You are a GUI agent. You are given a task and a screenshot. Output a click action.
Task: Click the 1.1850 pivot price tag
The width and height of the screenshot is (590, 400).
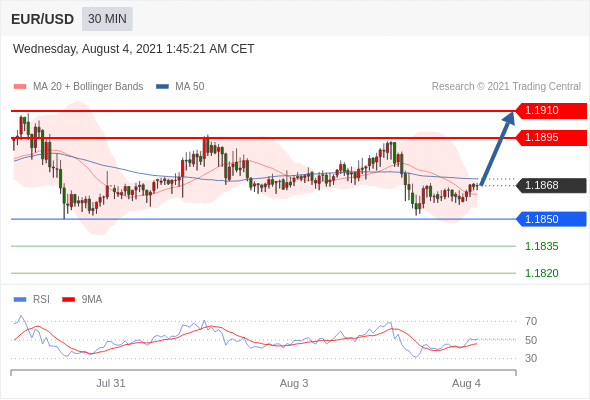[x=550, y=219]
